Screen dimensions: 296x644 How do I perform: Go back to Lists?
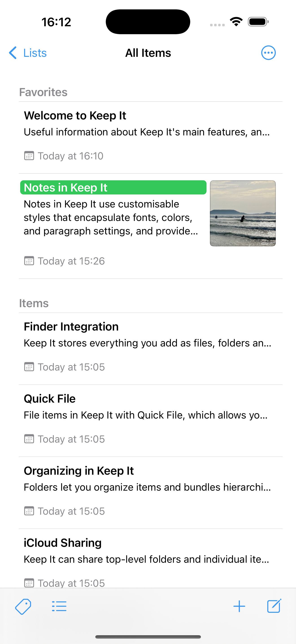coord(28,53)
